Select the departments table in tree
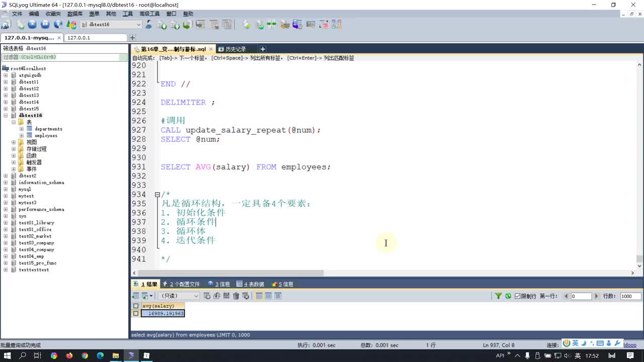The height and width of the screenshot is (362, 644). (48, 129)
